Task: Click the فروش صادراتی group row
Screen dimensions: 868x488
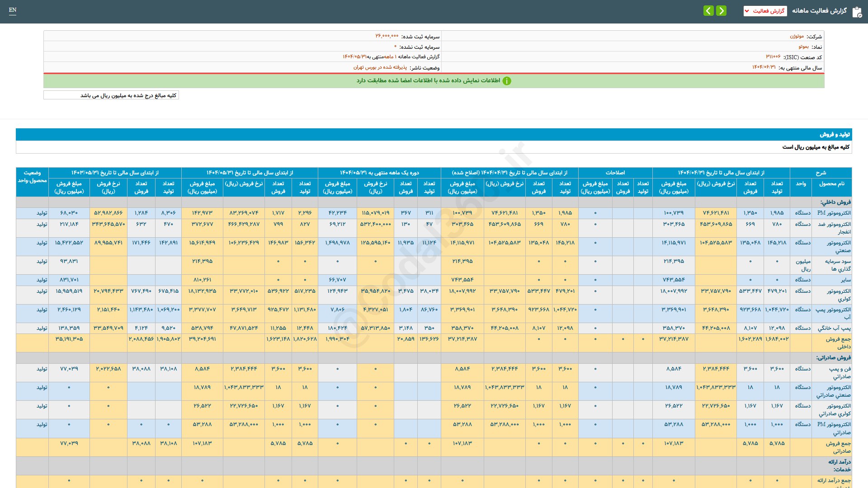Action: tap(833, 357)
